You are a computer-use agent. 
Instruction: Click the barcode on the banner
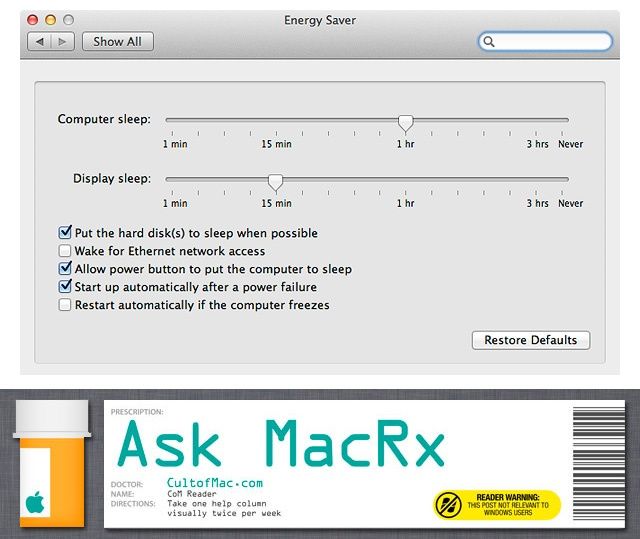(599, 464)
